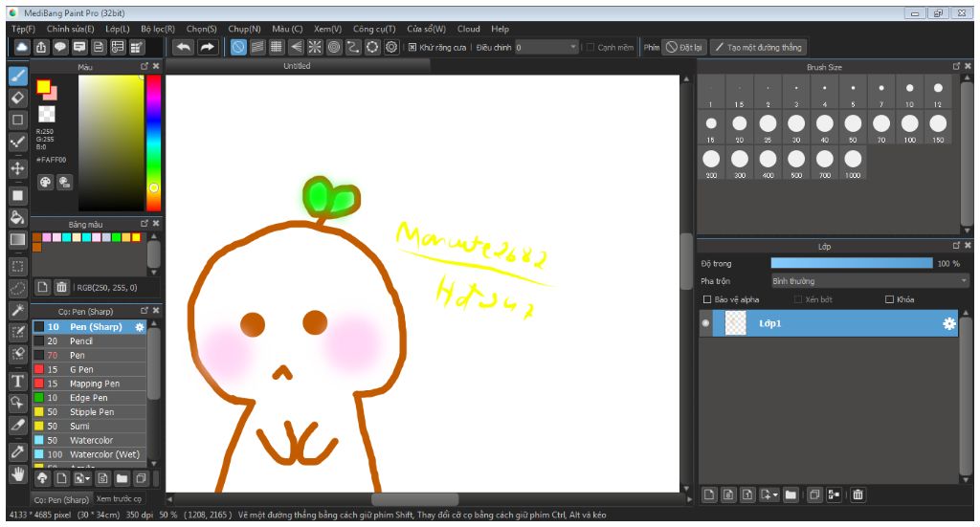Image resolution: width=980 pixels, height=527 pixels.
Task: Select the Magic Wand tool
Action: pyautogui.click(x=17, y=310)
